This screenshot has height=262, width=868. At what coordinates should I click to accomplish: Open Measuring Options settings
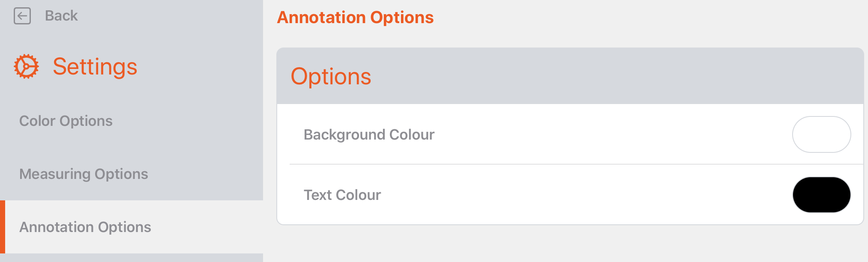[x=84, y=174]
